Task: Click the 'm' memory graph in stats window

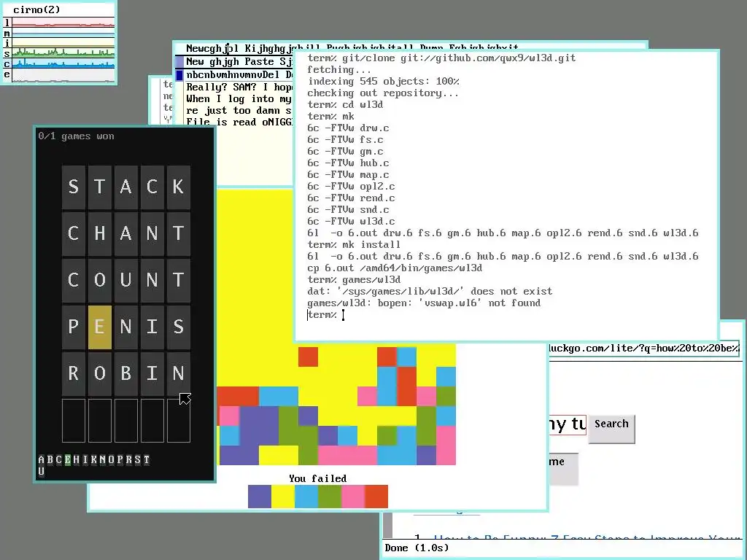Action: 63,33
